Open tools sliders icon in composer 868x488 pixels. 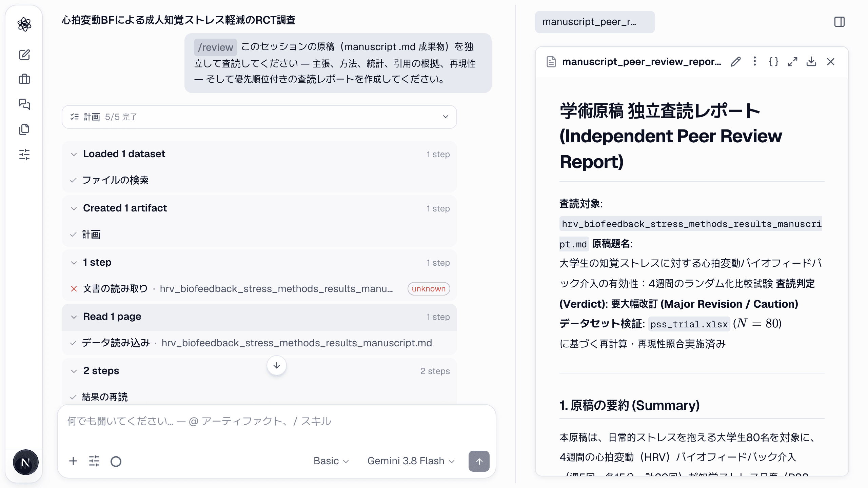click(x=94, y=461)
